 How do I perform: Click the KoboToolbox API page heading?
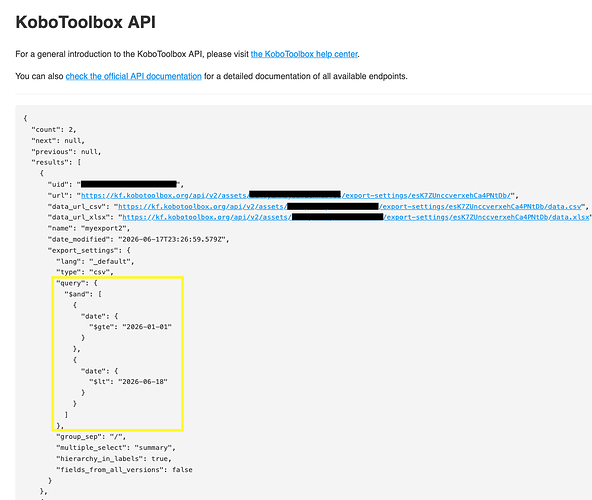[x=86, y=22]
